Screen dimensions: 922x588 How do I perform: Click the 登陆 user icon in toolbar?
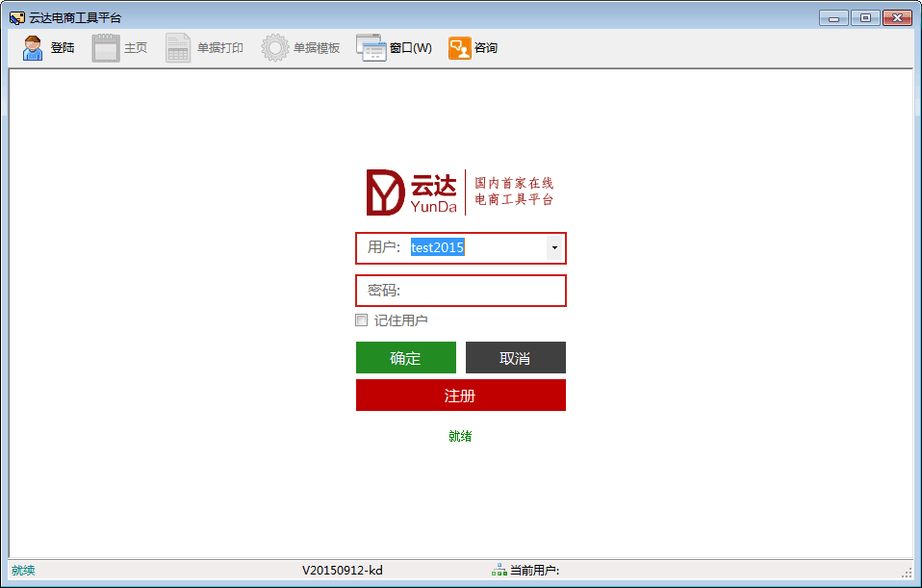[33, 48]
